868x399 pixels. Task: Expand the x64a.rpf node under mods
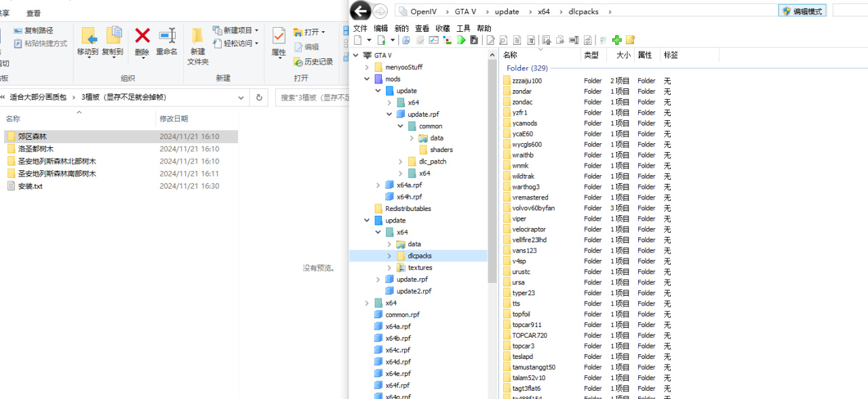[x=378, y=185]
